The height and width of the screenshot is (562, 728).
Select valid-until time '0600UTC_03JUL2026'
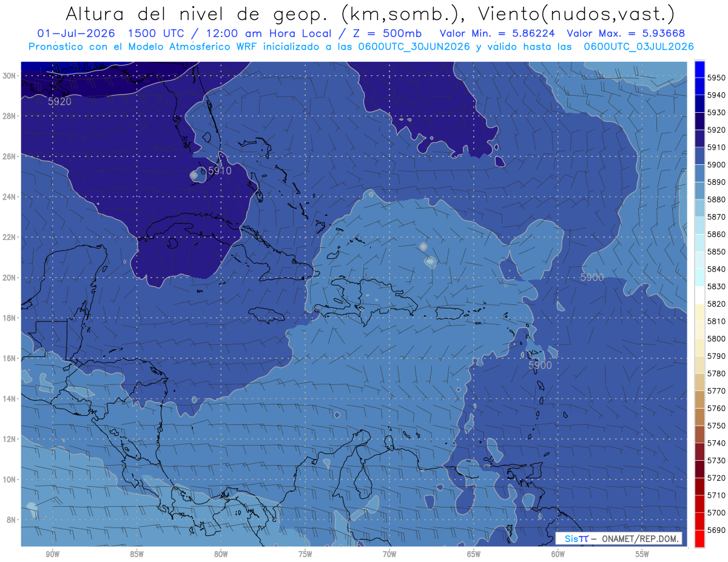click(639, 46)
